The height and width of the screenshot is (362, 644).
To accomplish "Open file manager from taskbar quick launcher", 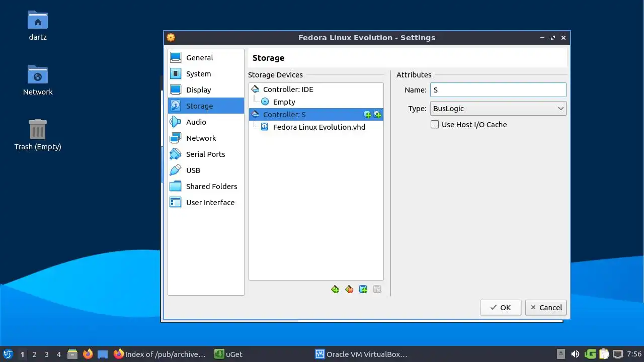I will pyautogui.click(x=72, y=354).
